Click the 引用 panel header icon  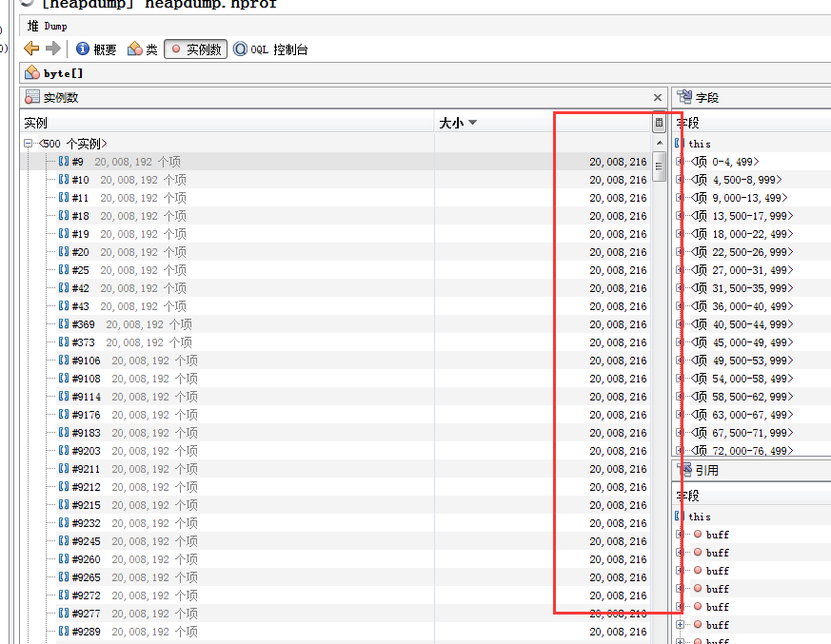pyautogui.click(x=684, y=469)
